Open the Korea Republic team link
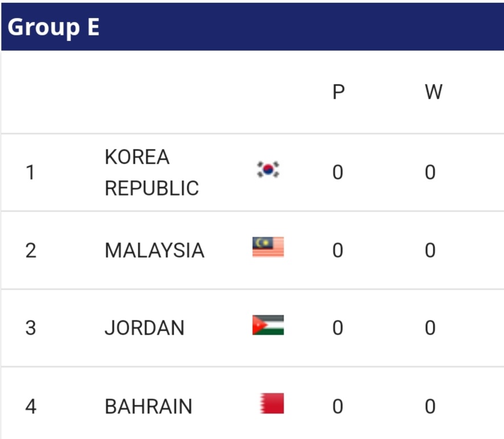 click(x=151, y=172)
